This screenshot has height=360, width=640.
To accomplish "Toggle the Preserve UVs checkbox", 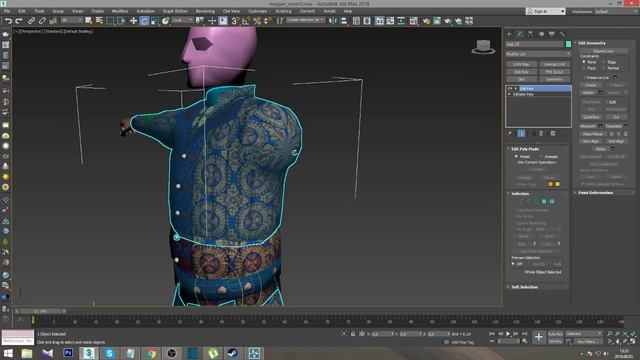I will 584,78.
